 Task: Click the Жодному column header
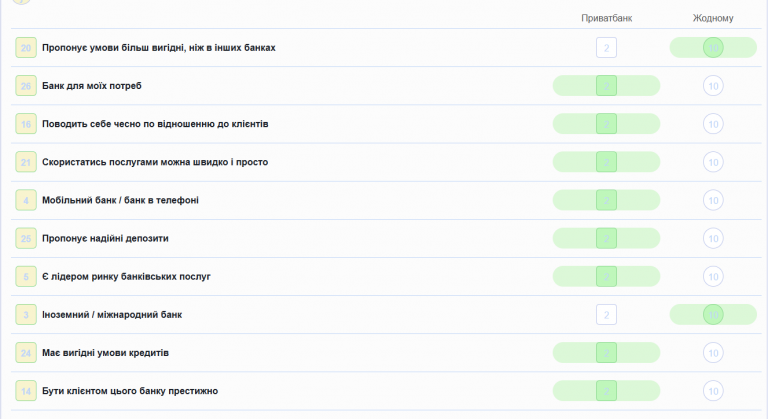click(713, 18)
